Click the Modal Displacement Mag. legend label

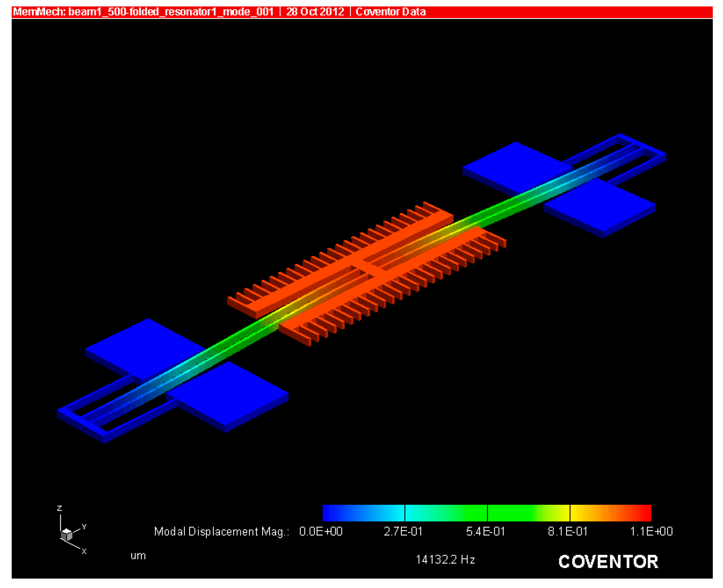[222, 531]
